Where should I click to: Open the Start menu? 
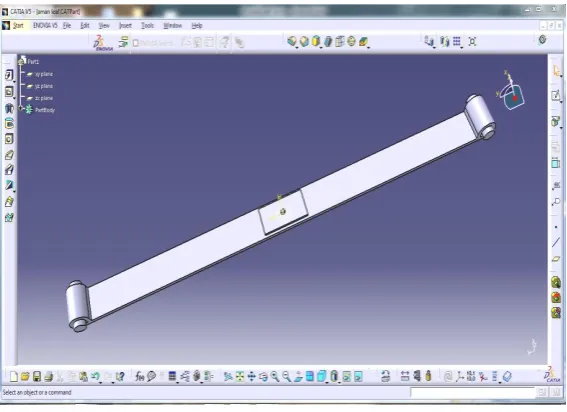click(x=18, y=26)
